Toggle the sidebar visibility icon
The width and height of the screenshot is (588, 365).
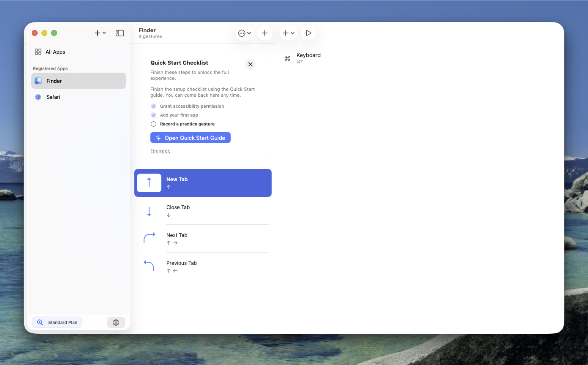[120, 33]
